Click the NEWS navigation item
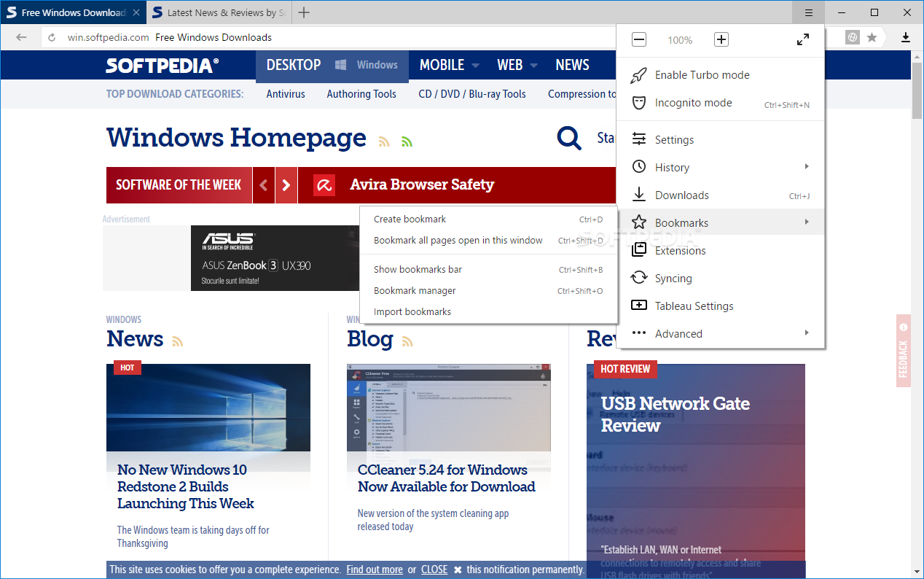Viewport: 924px width, 579px height. (572, 65)
